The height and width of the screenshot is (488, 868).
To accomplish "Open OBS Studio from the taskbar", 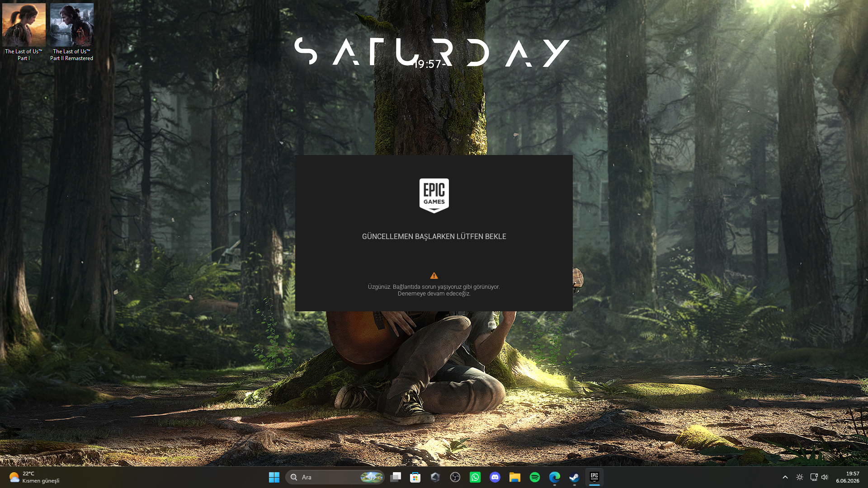I will (455, 477).
